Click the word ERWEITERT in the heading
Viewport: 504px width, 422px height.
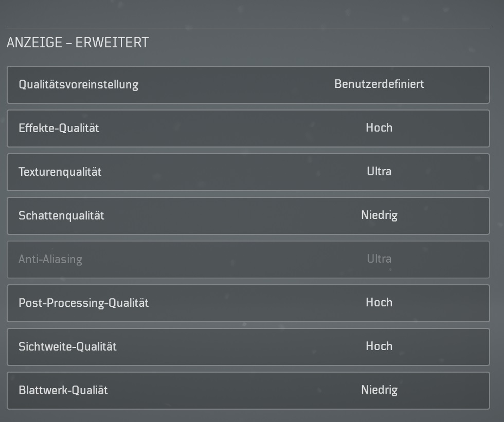112,42
